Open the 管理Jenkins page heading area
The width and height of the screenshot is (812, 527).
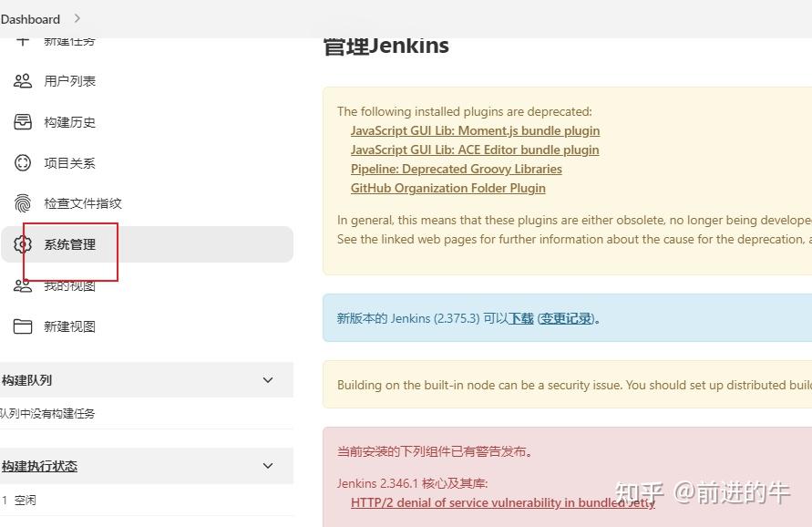[x=385, y=44]
